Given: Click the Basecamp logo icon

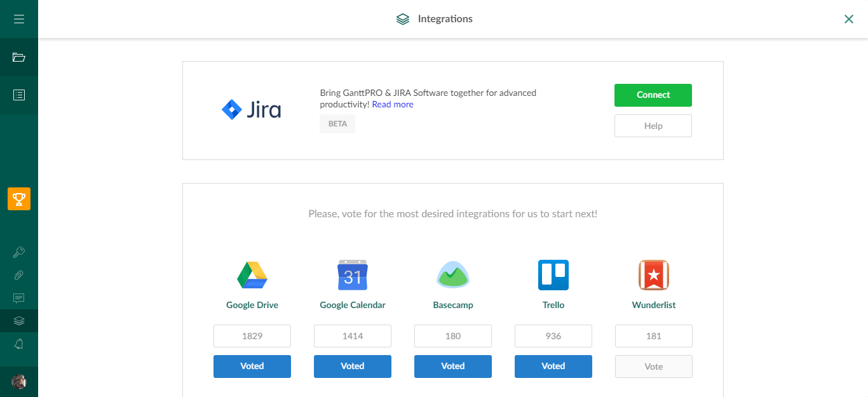Looking at the screenshot, I should 453,275.
